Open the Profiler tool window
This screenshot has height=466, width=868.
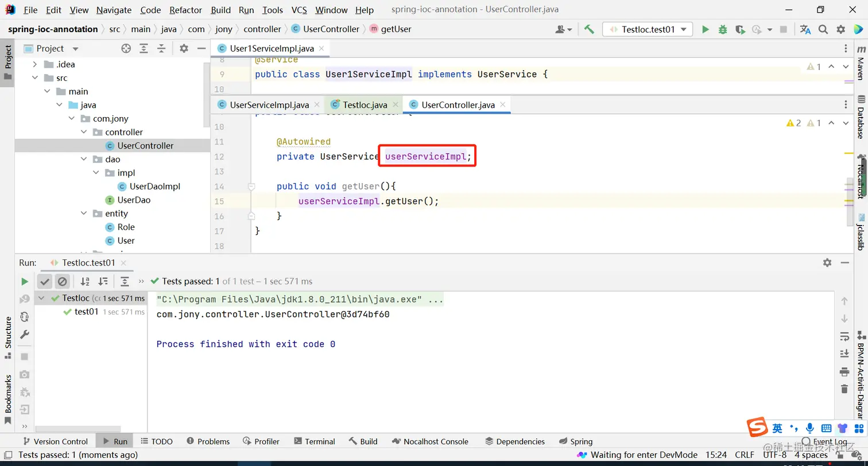point(261,441)
